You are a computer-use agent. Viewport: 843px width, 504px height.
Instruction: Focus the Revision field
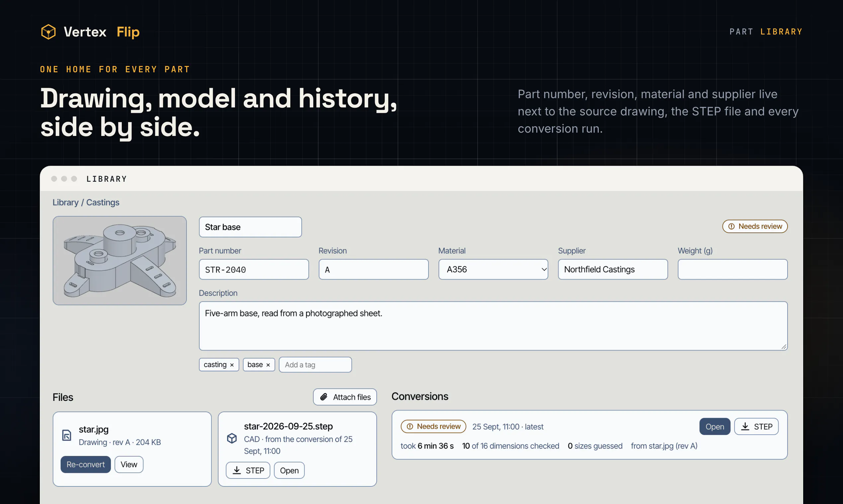click(374, 269)
